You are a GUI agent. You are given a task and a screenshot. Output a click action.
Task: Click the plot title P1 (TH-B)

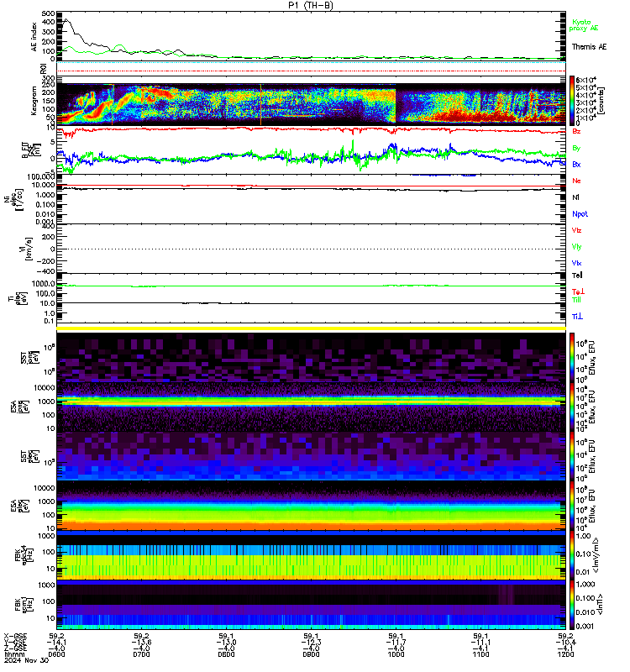[310, 5]
